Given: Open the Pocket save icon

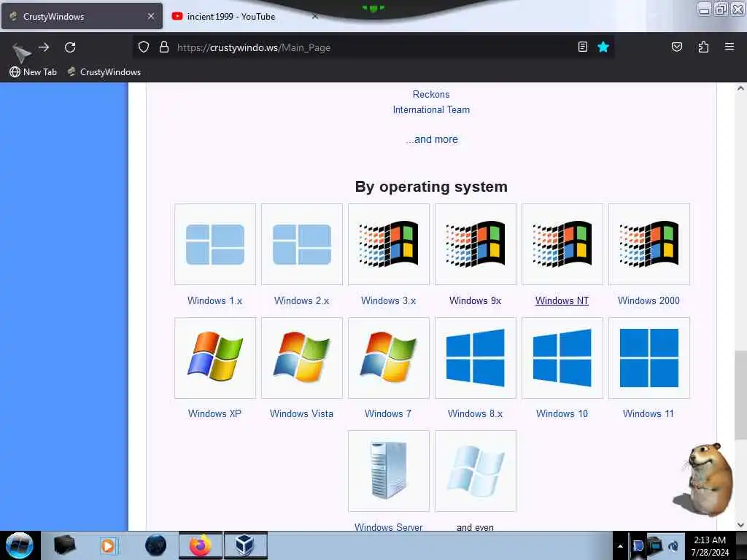Looking at the screenshot, I should coord(676,47).
